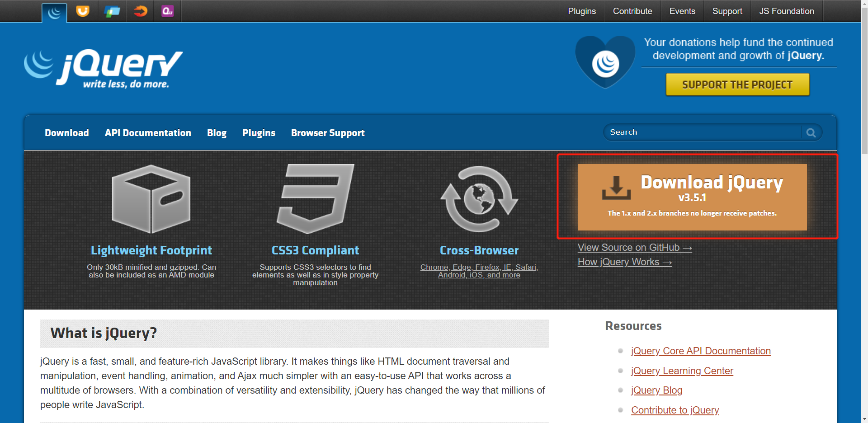
Task: Click the page's vertical scrollbar
Action: [864, 226]
